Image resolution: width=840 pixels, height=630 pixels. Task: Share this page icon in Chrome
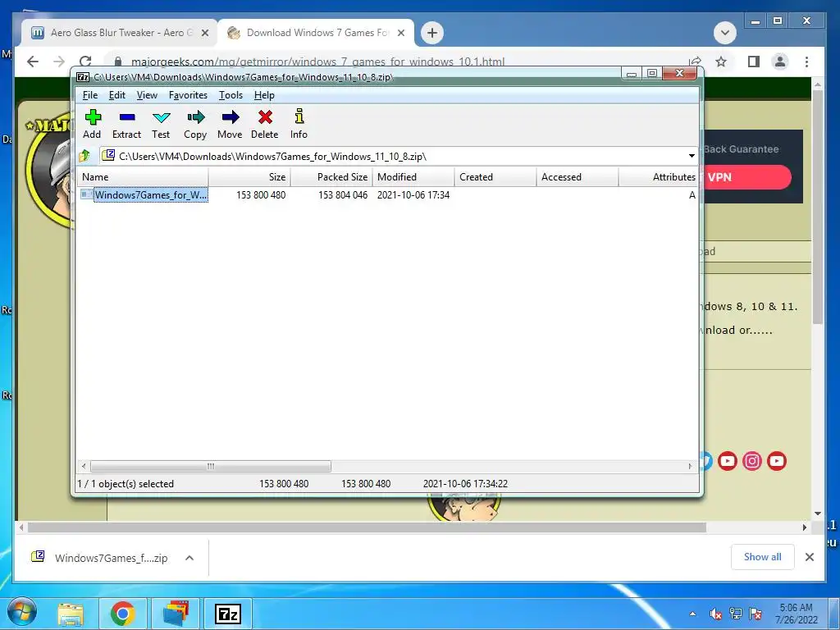[695, 62]
